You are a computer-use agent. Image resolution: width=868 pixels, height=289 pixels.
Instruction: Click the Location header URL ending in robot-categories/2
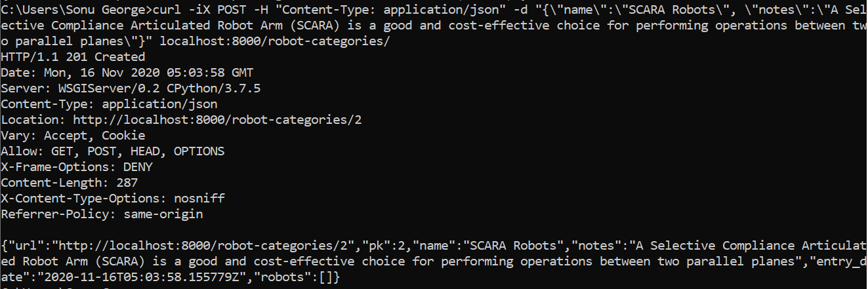click(x=217, y=120)
